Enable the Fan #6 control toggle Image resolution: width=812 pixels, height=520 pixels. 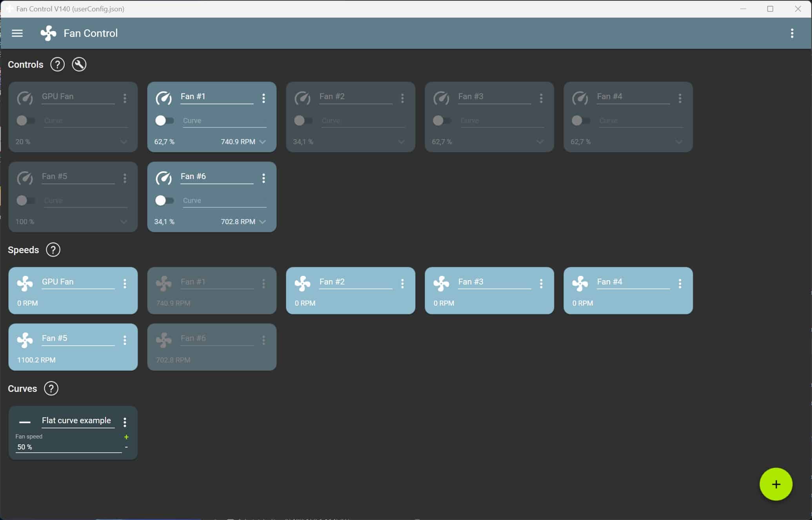164,201
